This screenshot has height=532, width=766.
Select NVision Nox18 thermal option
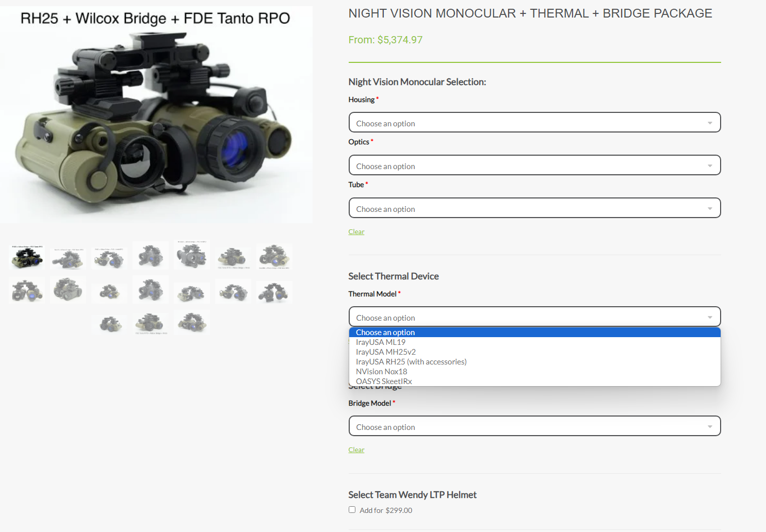534,372
